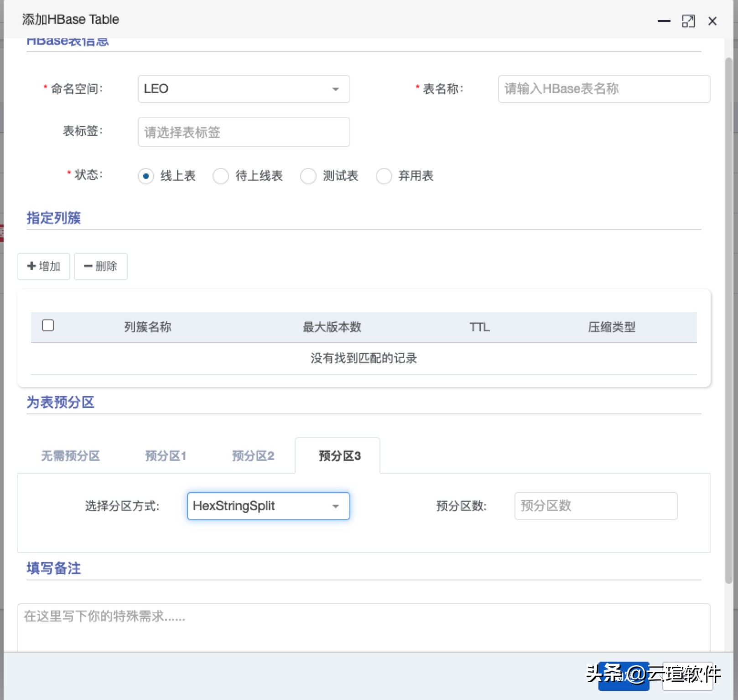
Task: Open the HexStringSplit partition method dropdown
Action: coord(268,506)
